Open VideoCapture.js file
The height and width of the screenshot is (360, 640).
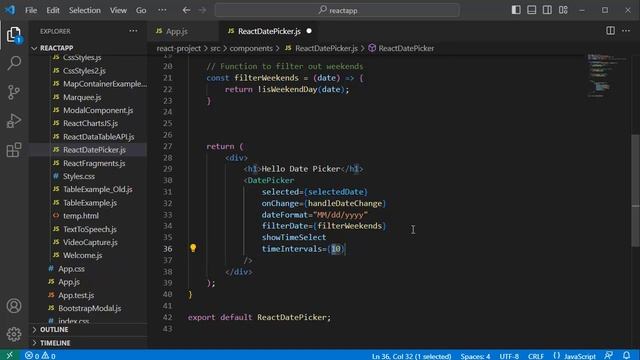pos(90,242)
